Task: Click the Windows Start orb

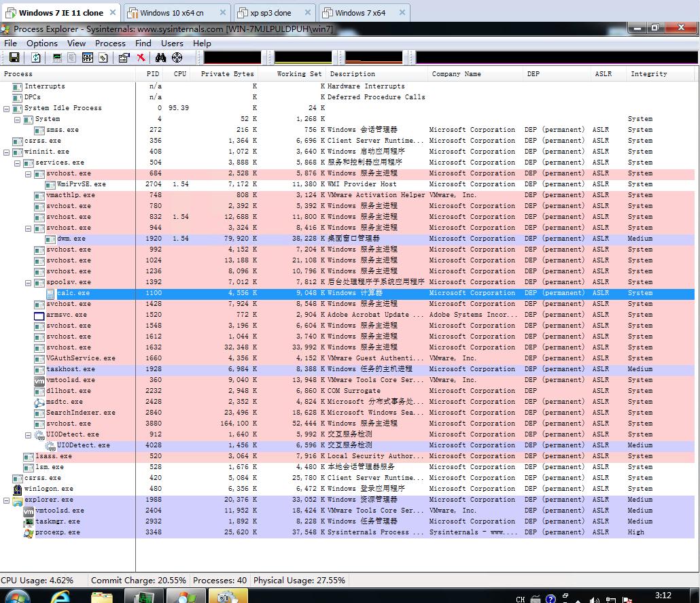Action: coord(18,597)
